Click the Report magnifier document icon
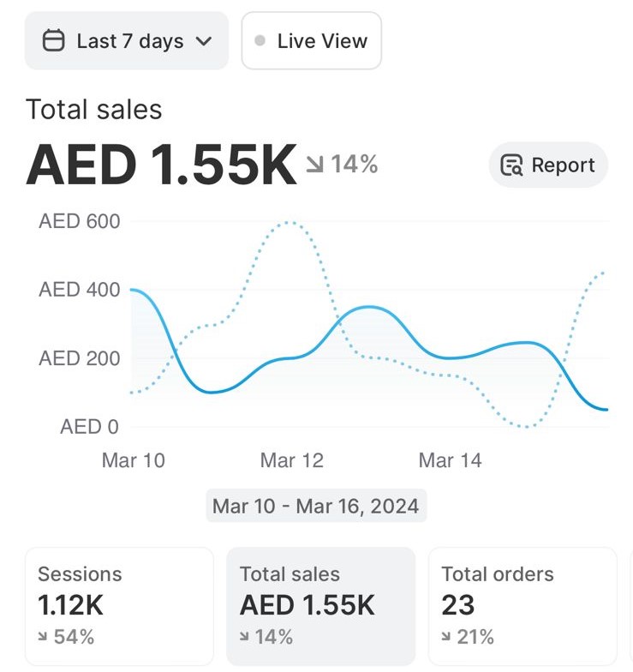This screenshot has width=633, height=672. click(511, 165)
